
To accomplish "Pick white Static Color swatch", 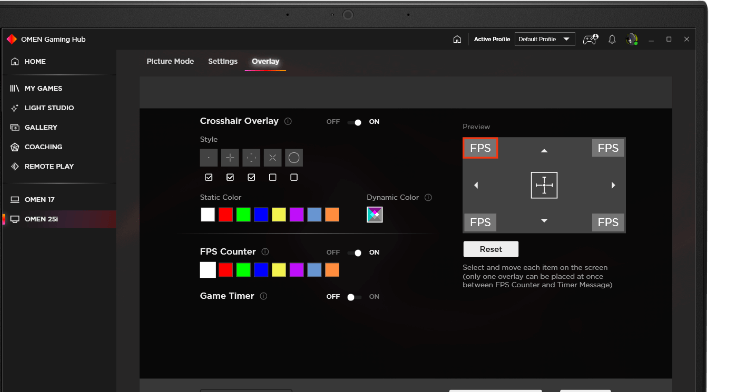I will [208, 214].
